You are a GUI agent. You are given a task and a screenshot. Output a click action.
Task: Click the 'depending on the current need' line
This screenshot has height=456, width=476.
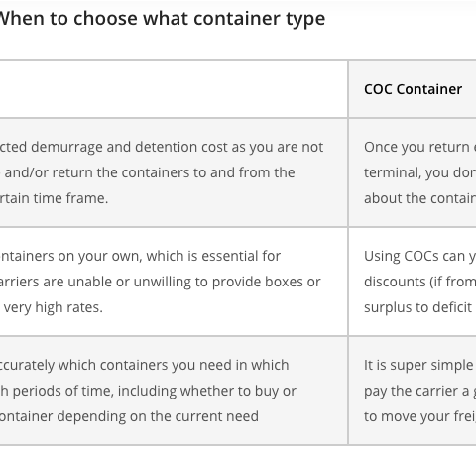tap(129, 416)
